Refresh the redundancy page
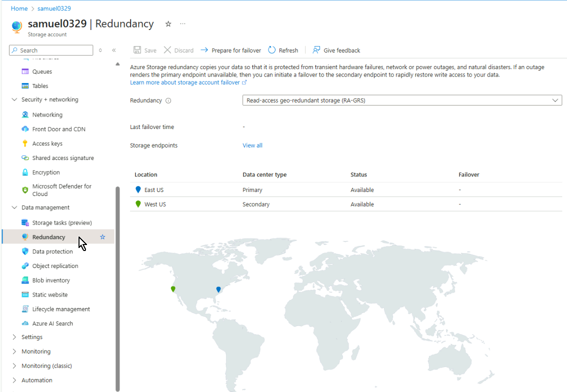This screenshot has width=567, height=392. 283,50
